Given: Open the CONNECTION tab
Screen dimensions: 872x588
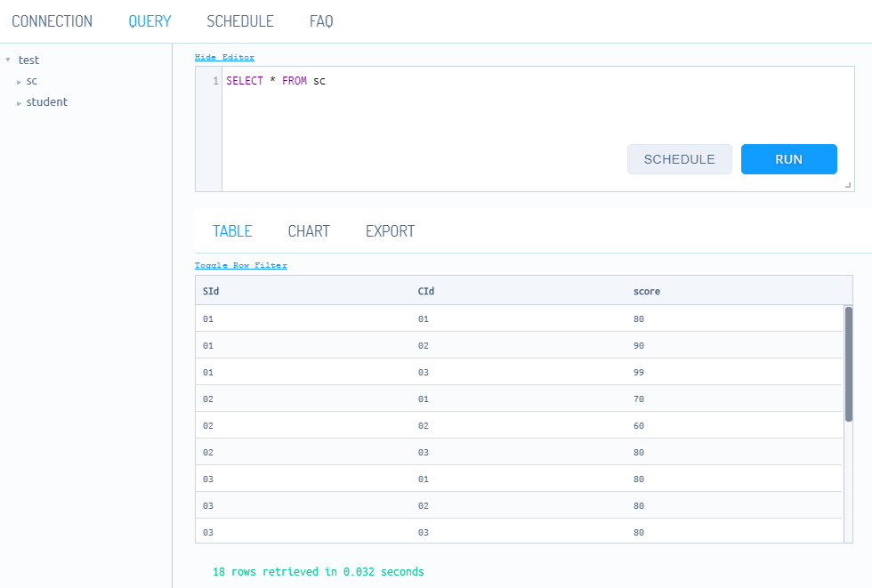Looking at the screenshot, I should 52,21.
